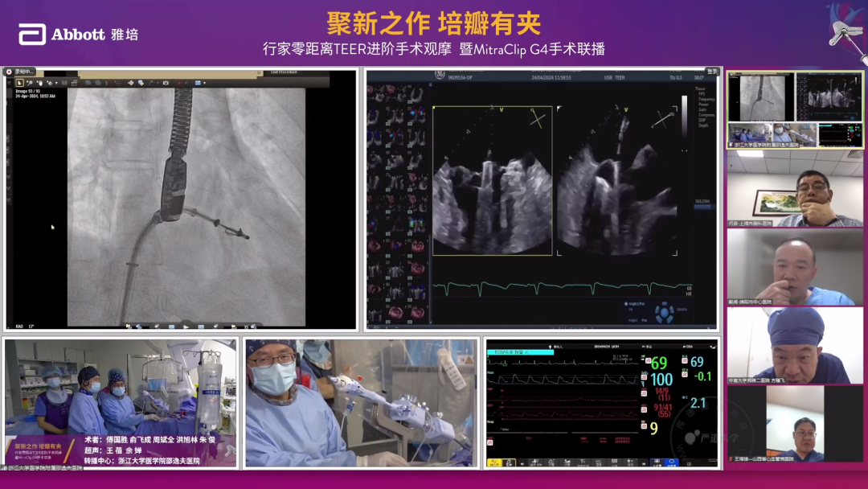Click the diamond navigation icon in angiography toolbar

pos(131,83)
